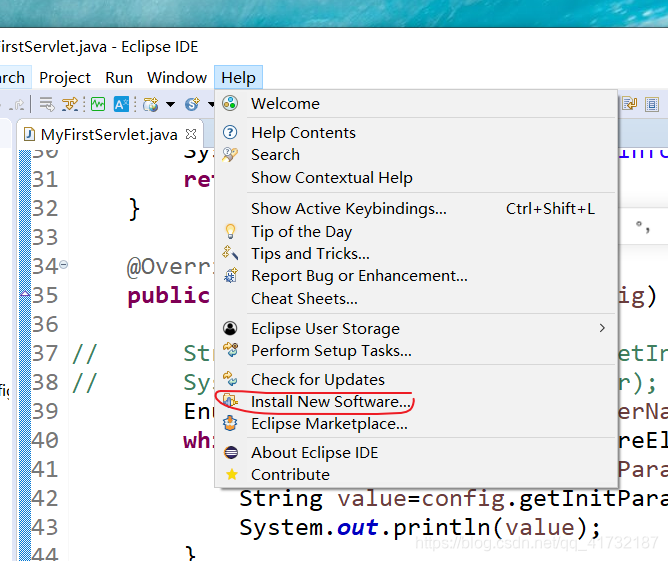Click the Search help icon
This screenshot has height=561, width=668.
click(x=230, y=155)
